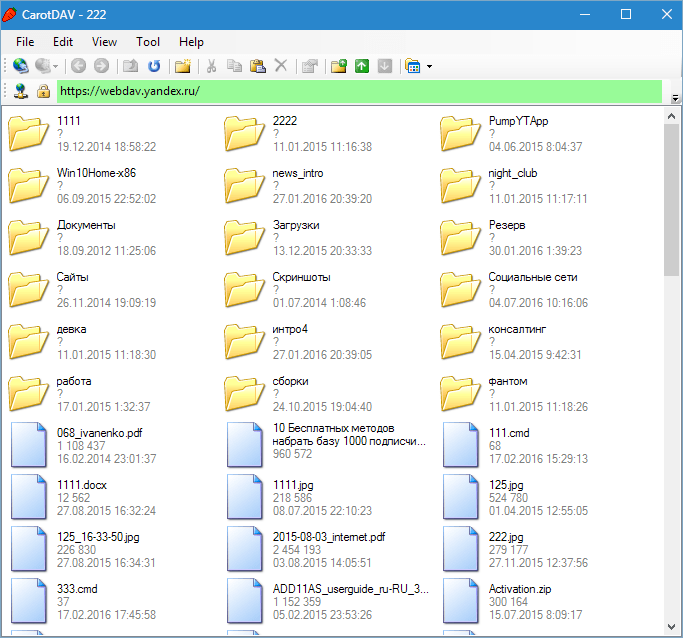The height and width of the screenshot is (638, 683).
Task: Refresh the listing with the blue reload icon
Action: click(x=154, y=66)
